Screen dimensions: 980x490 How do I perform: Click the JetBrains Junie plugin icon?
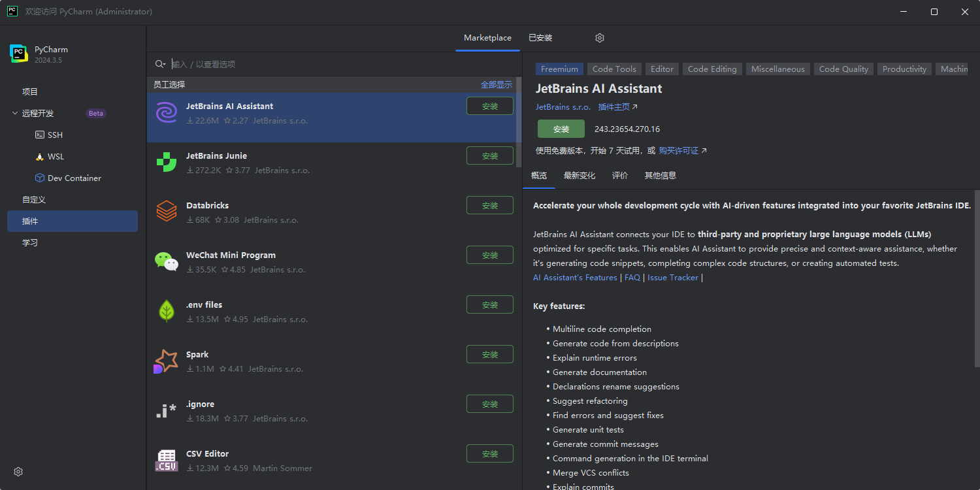coord(166,162)
